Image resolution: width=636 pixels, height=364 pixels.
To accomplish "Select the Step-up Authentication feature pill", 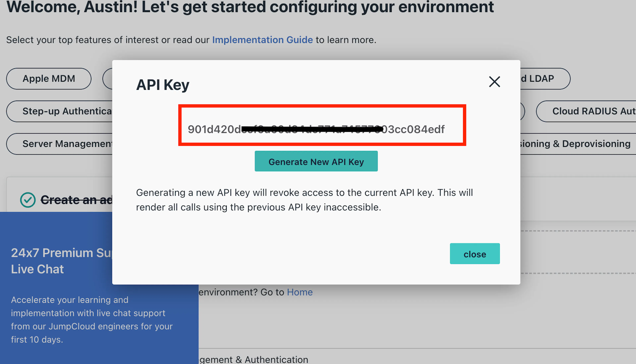I will pyautogui.click(x=59, y=111).
